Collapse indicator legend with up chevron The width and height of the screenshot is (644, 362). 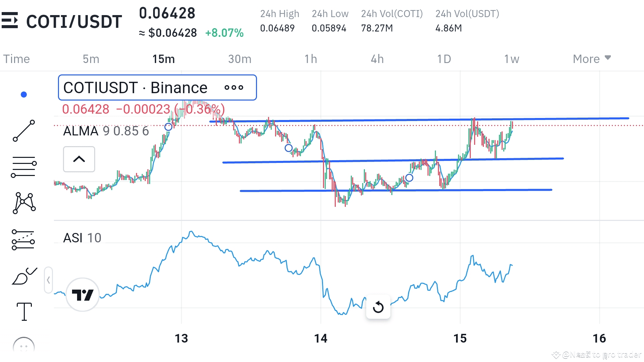pyautogui.click(x=79, y=159)
